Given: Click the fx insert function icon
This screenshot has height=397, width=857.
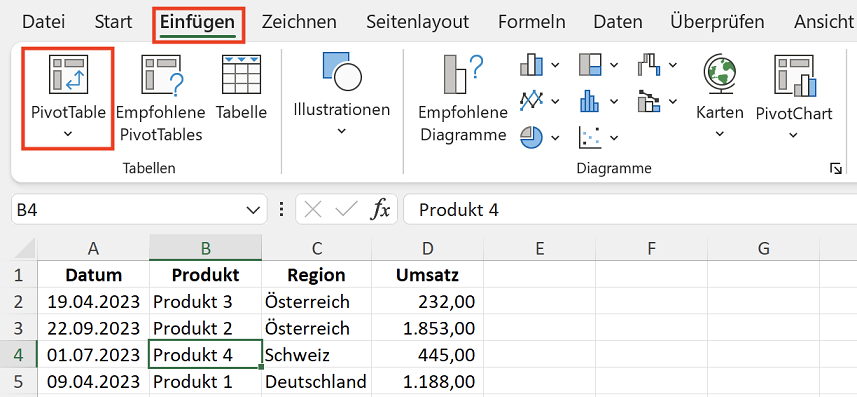Looking at the screenshot, I should [x=380, y=209].
